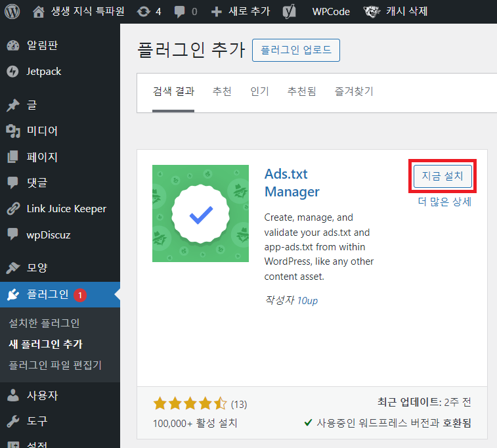Click the Jetpack lightning icon in the sidebar

12,72
